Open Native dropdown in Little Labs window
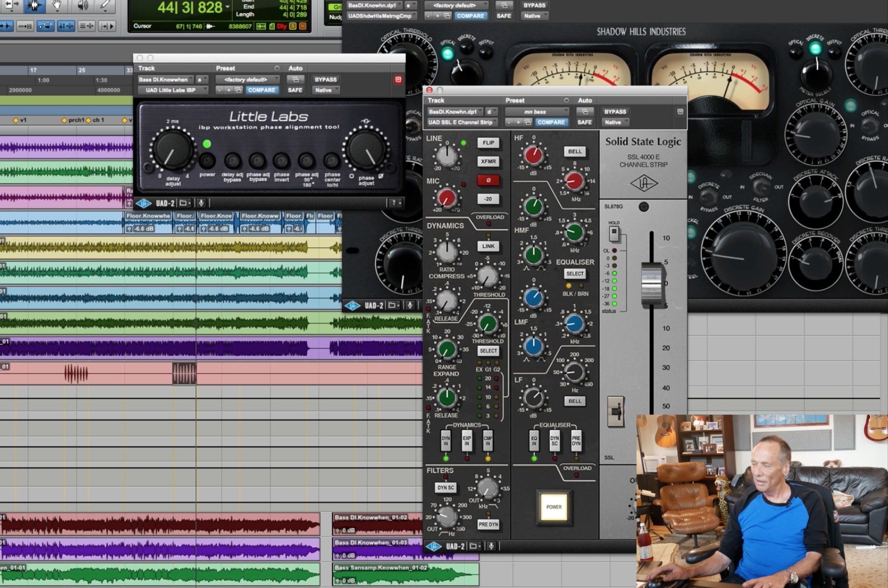This screenshot has height=588, width=888. click(x=325, y=90)
